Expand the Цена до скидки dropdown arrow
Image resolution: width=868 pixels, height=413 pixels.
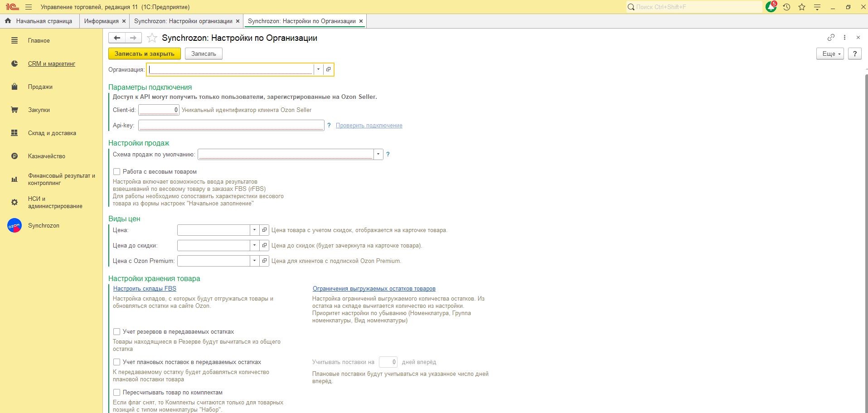(254, 245)
